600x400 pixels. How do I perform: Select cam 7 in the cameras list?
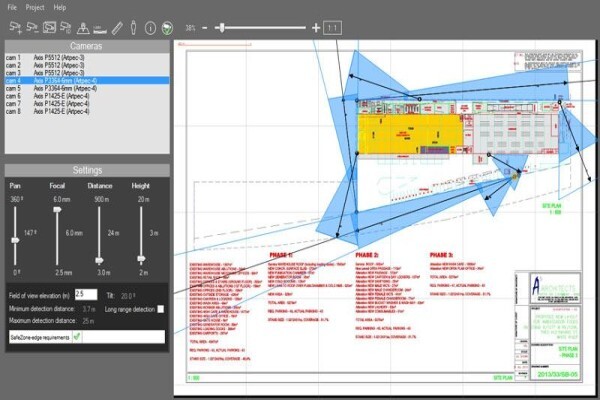click(x=87, y=104)
